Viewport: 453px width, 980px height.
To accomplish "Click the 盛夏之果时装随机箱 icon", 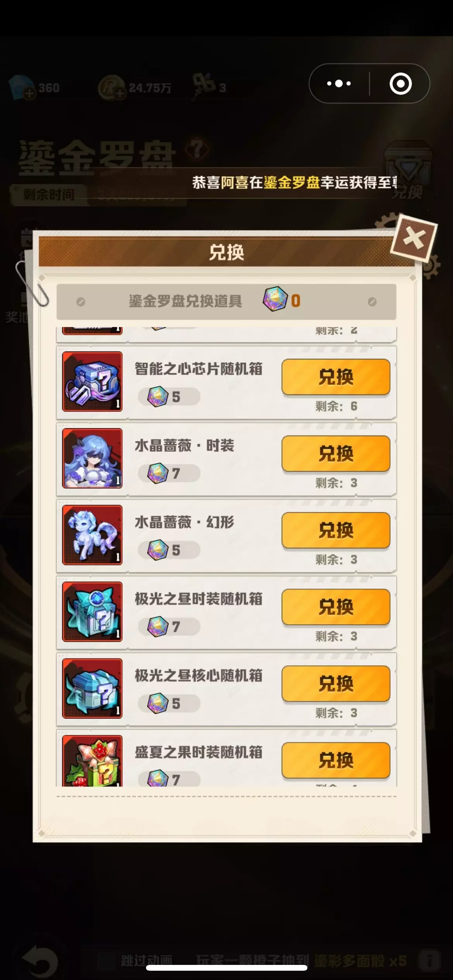I will tap(92, 760).
